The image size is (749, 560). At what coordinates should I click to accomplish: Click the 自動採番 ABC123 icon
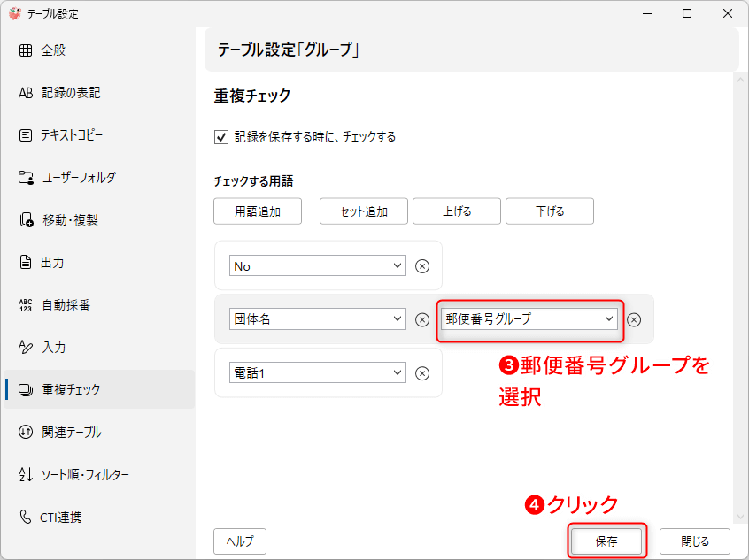pyautogui.click(x=26, y=305)
